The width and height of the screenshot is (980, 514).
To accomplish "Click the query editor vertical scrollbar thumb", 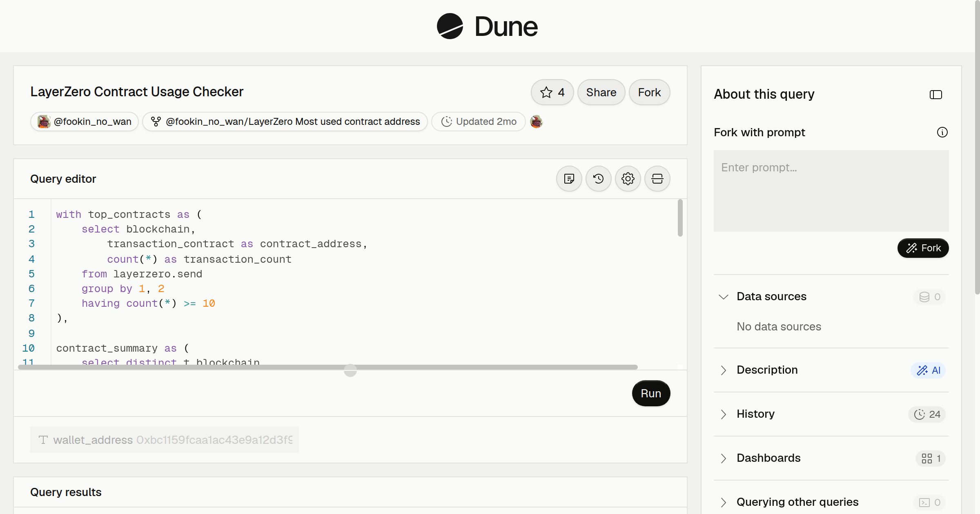I will point(680,218).
